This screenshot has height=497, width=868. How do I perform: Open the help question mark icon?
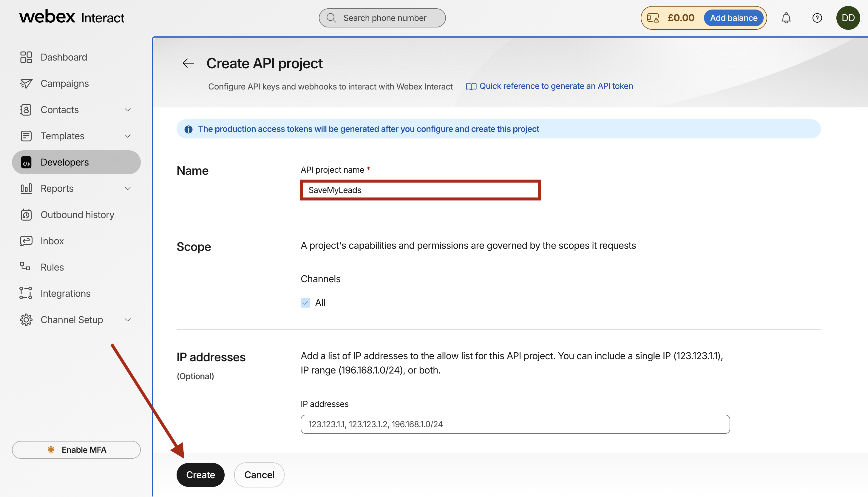point(817,18)
